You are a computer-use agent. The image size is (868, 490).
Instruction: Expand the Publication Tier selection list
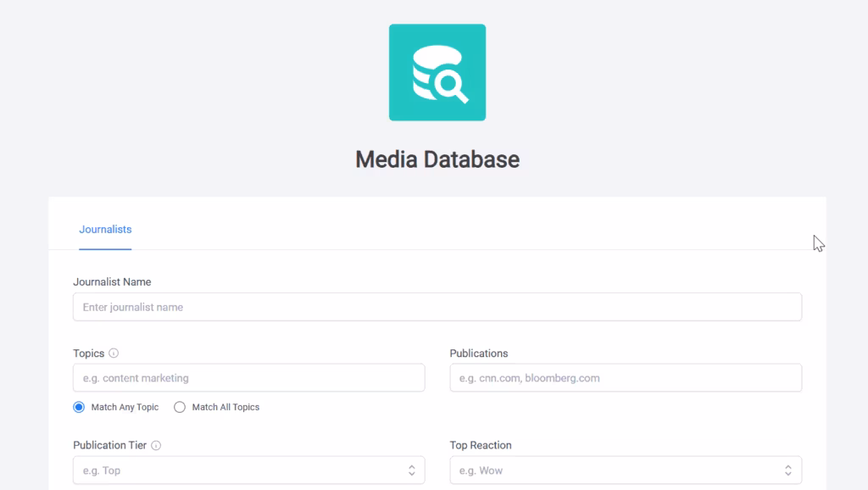[x=248, y=469]
